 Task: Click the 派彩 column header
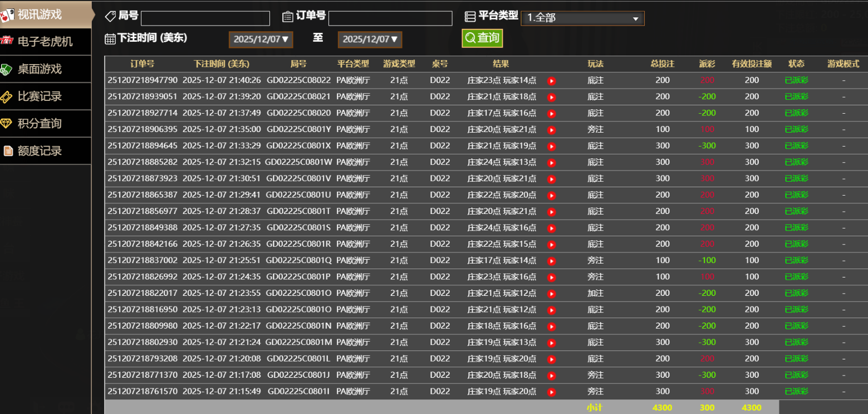pyautogui.click(x=707, y=64)
